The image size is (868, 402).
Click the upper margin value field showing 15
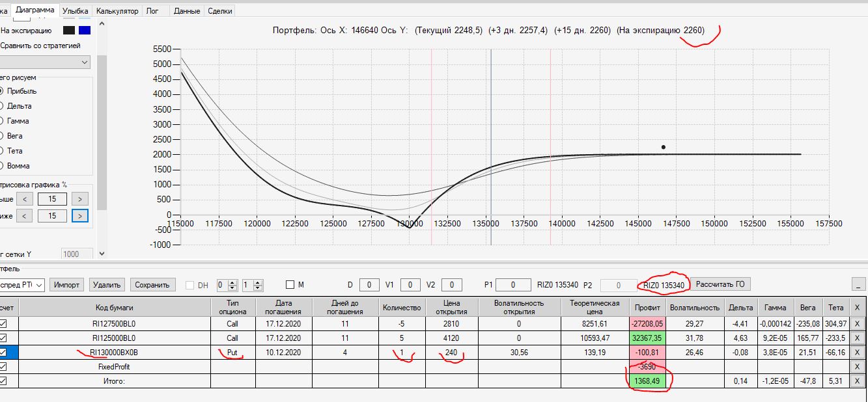[52, 199]
